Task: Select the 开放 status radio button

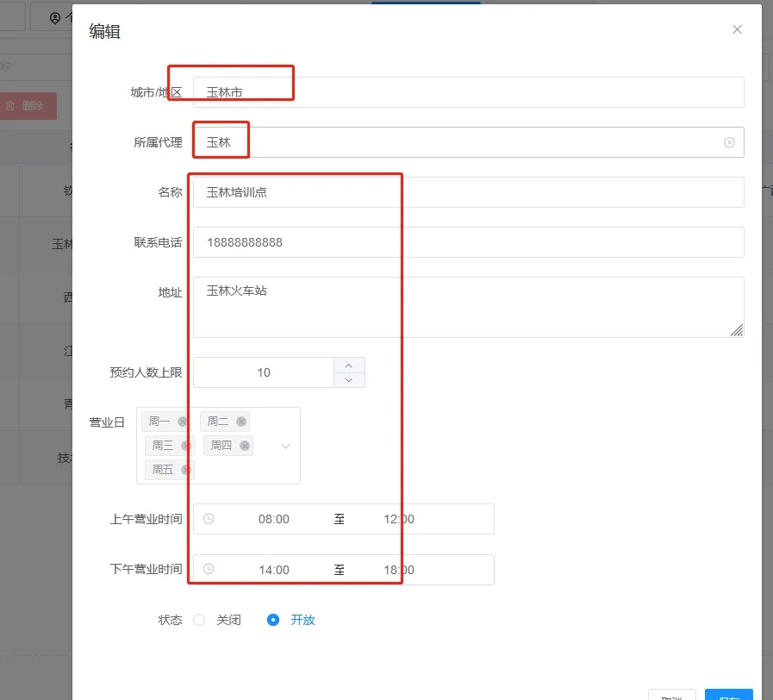Action: coord(273,620)
